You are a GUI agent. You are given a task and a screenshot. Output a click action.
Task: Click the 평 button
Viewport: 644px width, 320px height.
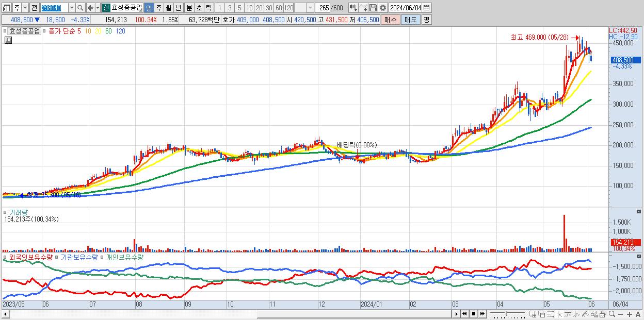pyautogui.click(x=426, y=20)
